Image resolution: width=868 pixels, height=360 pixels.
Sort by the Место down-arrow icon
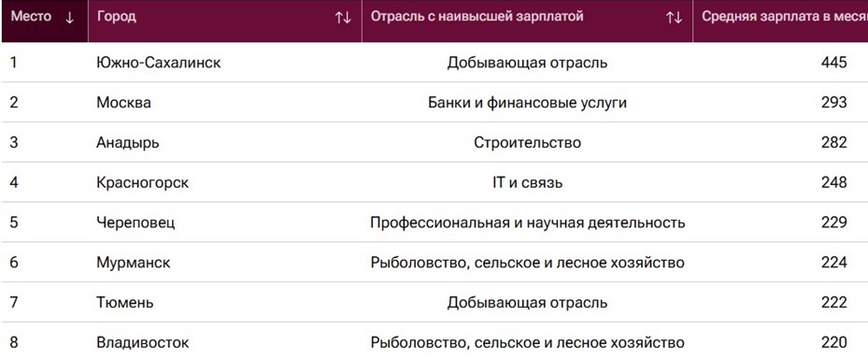69,17
